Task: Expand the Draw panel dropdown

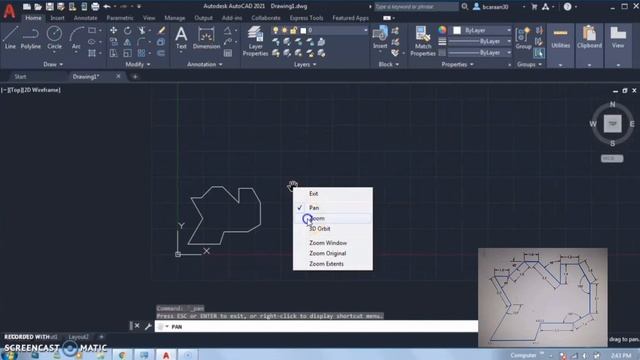Action: (x=53, y=64)
